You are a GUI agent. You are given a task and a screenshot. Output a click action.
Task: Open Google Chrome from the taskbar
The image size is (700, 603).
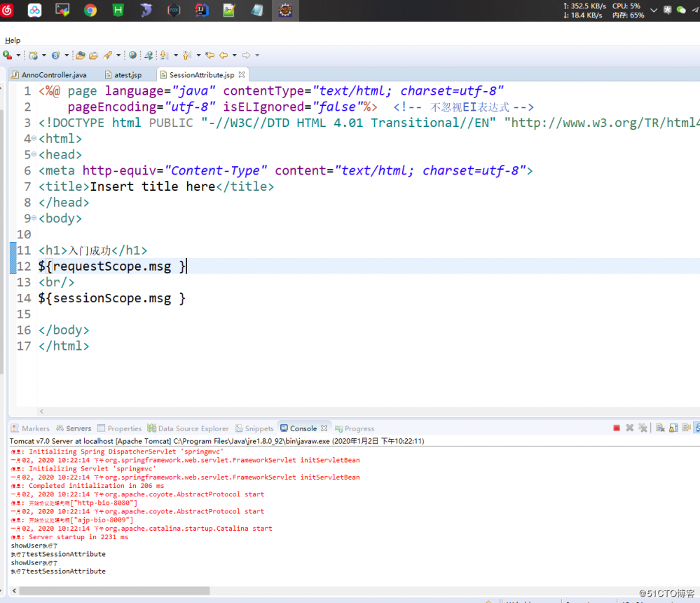point(90,11)
